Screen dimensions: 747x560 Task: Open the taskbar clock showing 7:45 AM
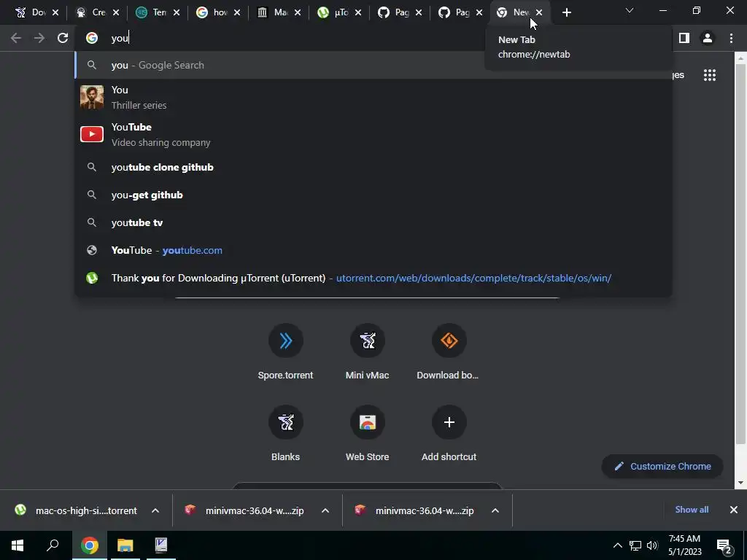click(684, 545)
